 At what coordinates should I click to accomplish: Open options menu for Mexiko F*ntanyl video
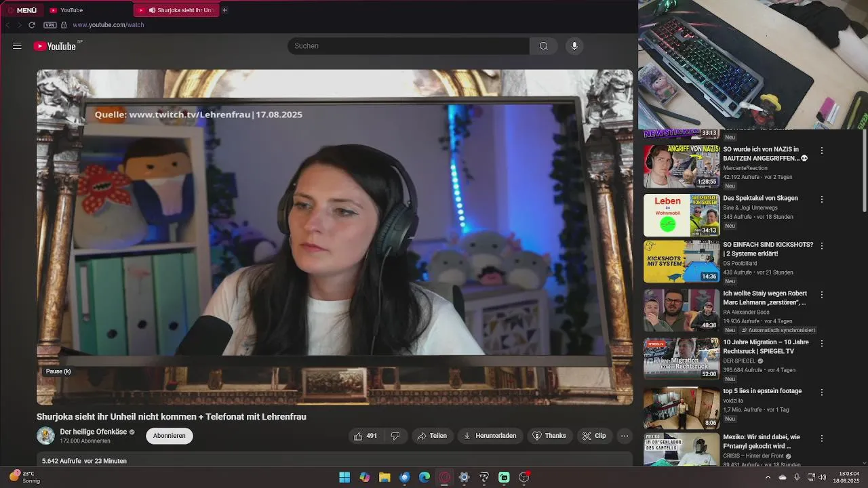822,439
